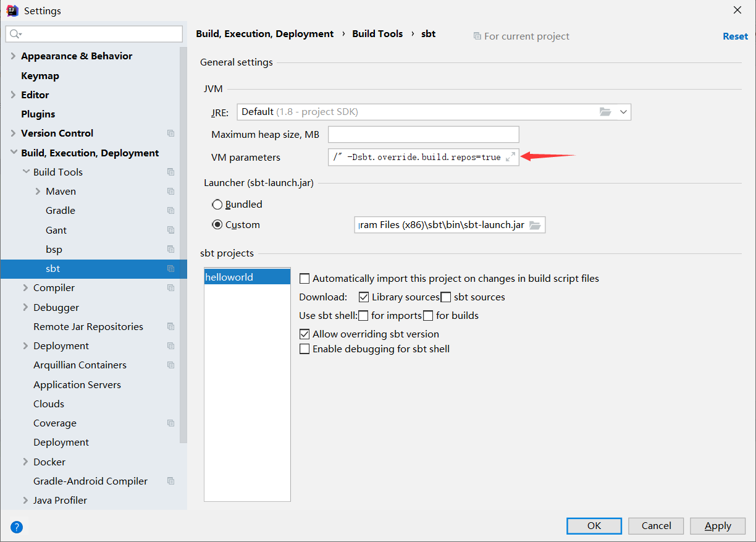Screen dimensions: 756x542
Task: Click project-level icon next to Gradle-Android Compiler
Action: 171,481
